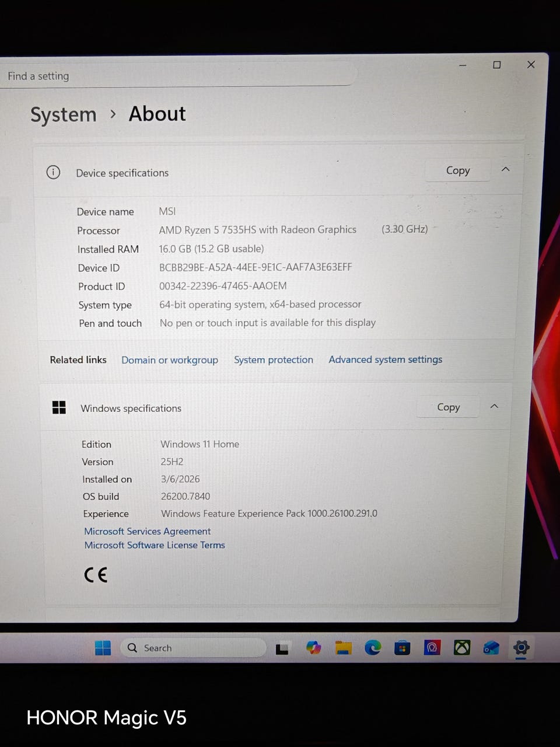Maximize the Settings window
The width and height of the screenshot is (560, 747).
click(497, 65)
